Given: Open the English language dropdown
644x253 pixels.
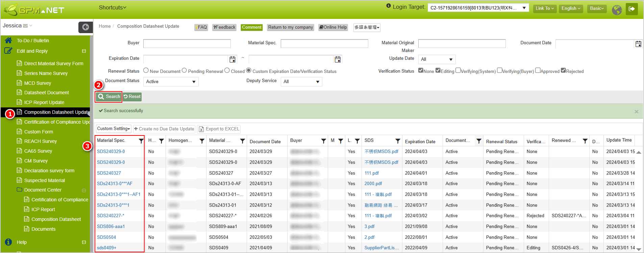Looking at the screenshot, I should pyautogui.click(x=571, y=8).
